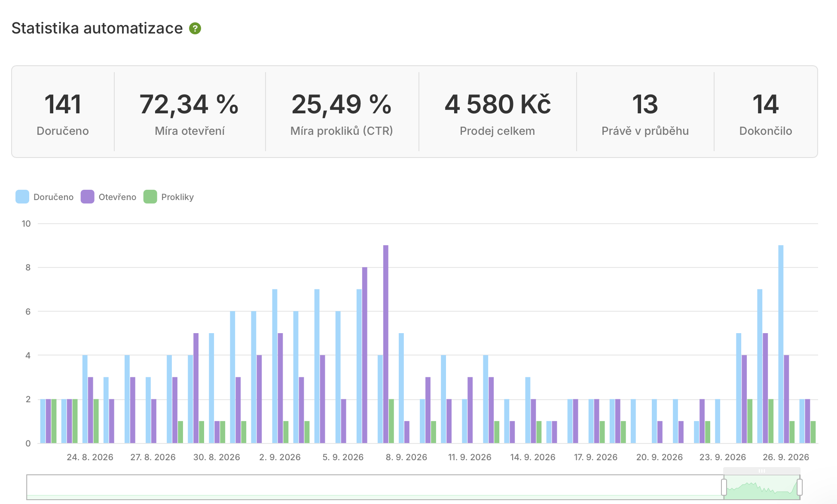Click the Statistika automatizace heading
This screenshot has height=504, width=837.
tap(97, 28)
